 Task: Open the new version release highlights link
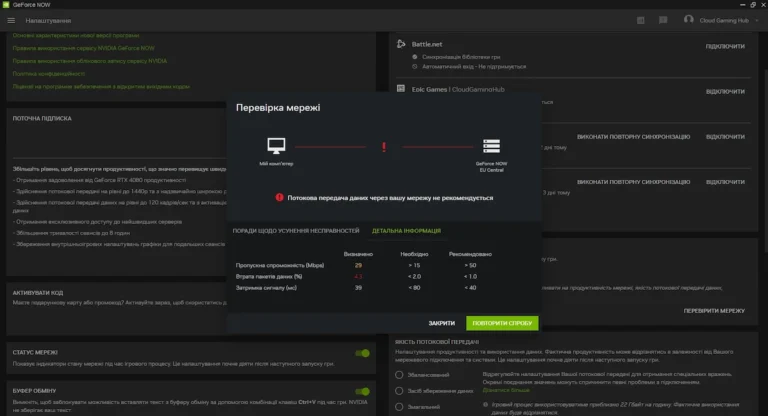click(76, 35)
